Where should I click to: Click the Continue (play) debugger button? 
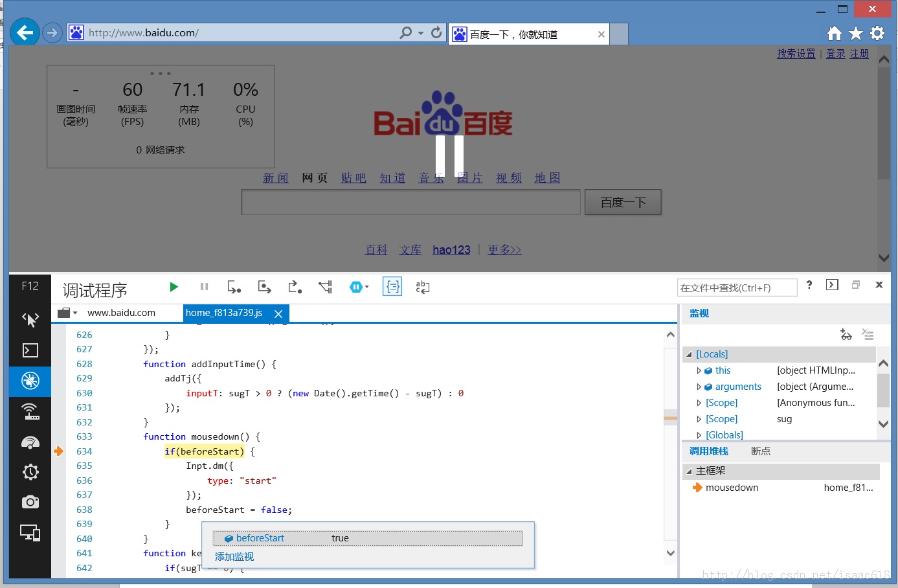(174, 287)
